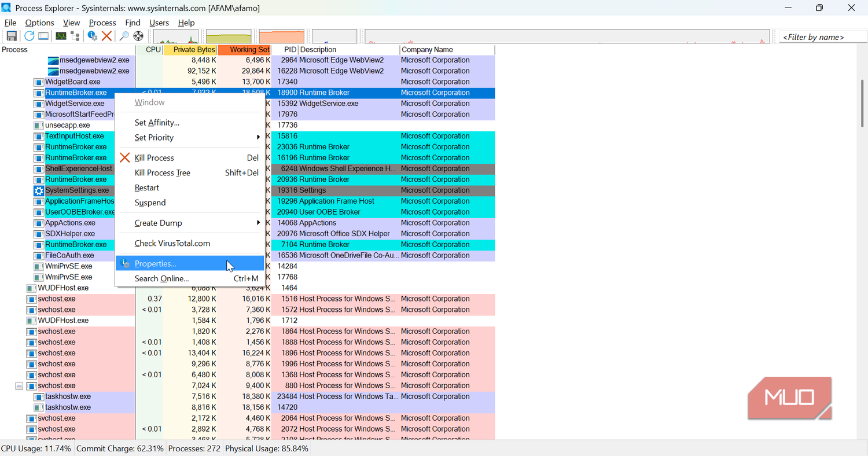Click the red X Kill Process toolbar icon
The image size is (868, 456).
[x=106, y=36]
